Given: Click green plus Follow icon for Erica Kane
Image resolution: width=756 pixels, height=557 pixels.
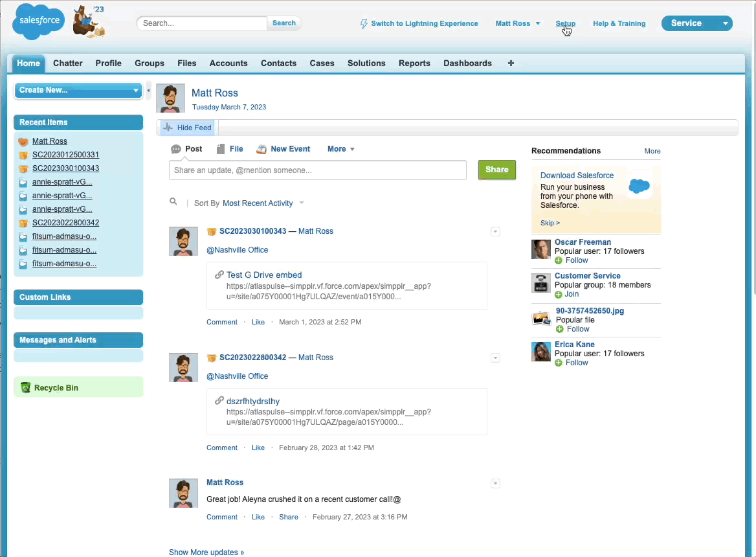Looking at the screenshot, I should click(x=559, y=363).
